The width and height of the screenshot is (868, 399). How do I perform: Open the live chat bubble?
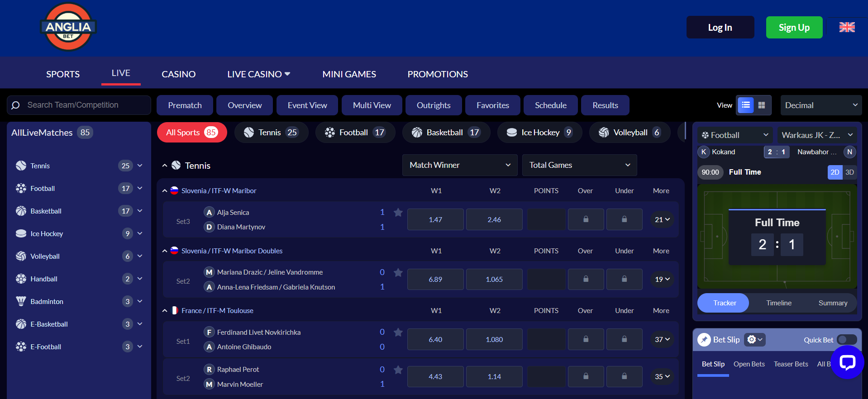(x=847, y=362)
